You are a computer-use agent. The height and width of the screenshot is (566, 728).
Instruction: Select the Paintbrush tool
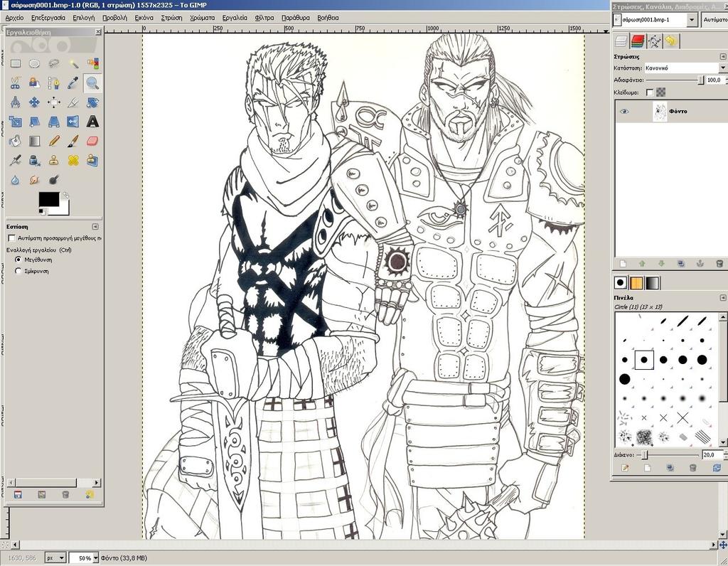(x=73, y=141)
